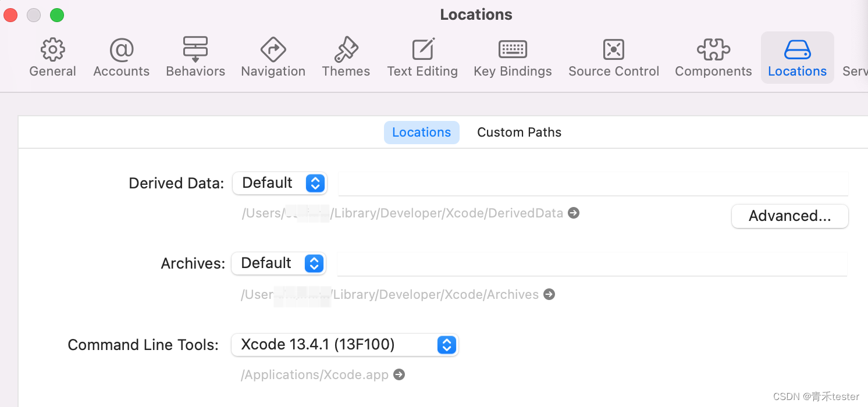Open the Components puzzle piece icon
The height and width of the screenshot is (407, 868).
pyautogui.click(x=713, y=49)
